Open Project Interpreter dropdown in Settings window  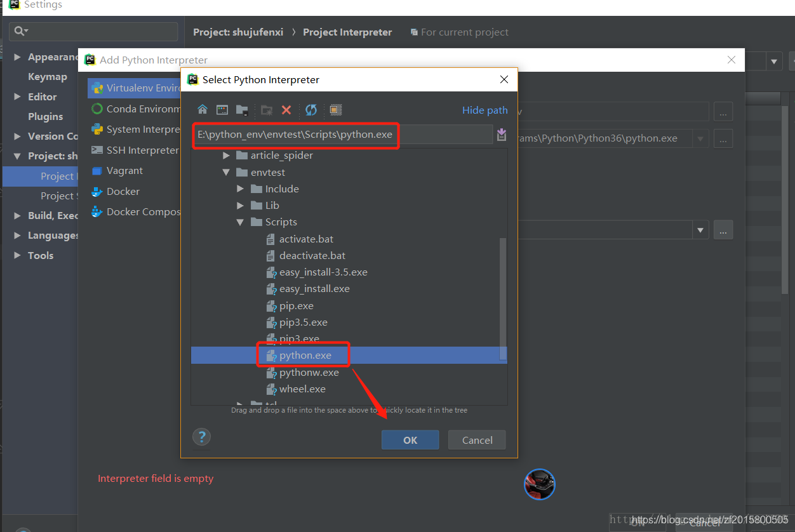pyautogui.click(x=774, y=62)
